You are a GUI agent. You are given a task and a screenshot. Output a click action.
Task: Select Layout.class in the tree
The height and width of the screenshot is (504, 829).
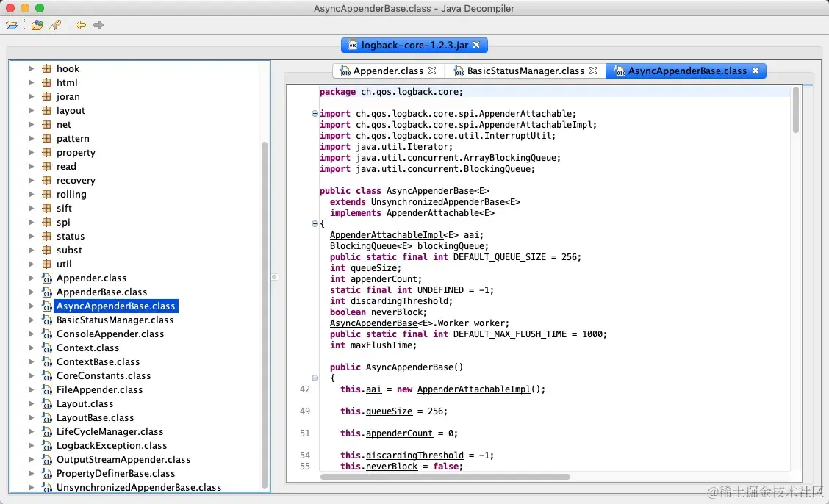tap(85, 403)
